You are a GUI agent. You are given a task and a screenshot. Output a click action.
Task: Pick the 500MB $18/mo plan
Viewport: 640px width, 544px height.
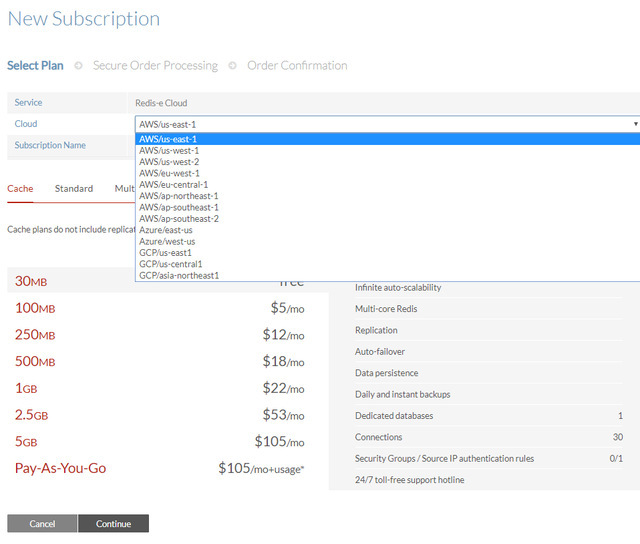pos(160,361)
